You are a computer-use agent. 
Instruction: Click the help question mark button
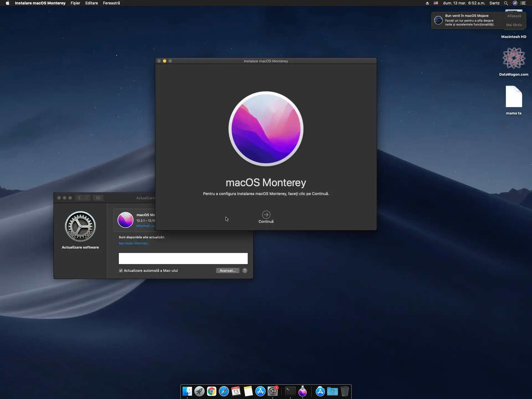(245, 270)
